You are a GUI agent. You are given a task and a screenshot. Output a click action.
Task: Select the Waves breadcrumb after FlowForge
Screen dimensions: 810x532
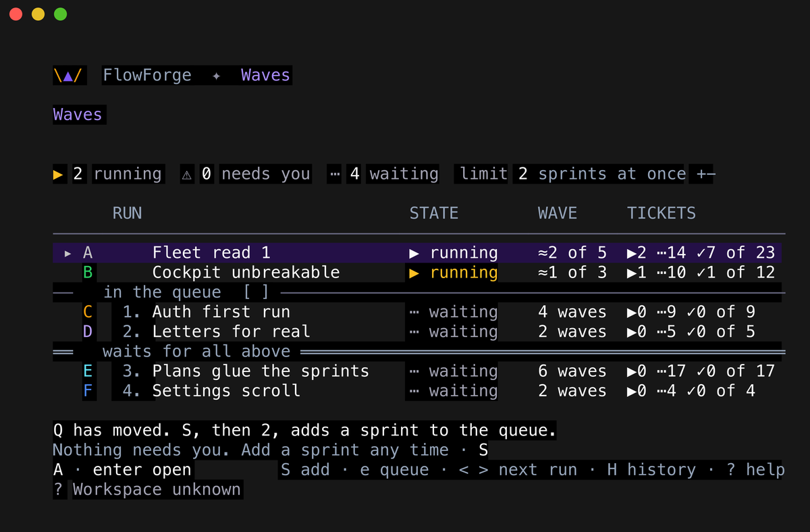(265, 75)
